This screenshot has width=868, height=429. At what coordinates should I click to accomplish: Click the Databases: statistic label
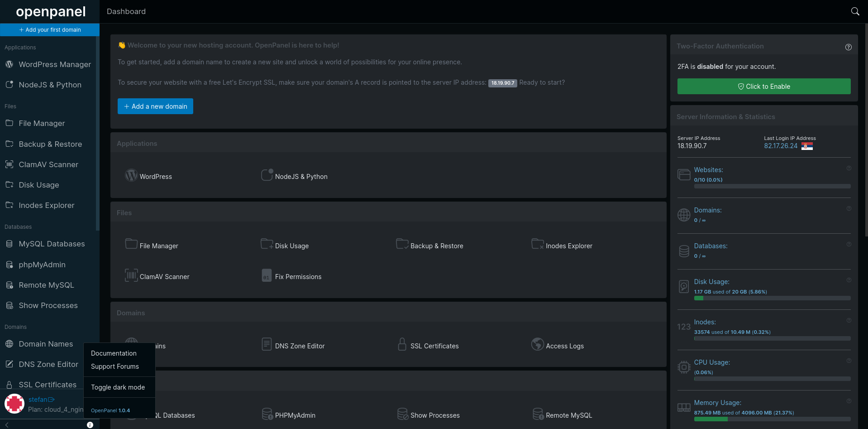click(711, 246)
